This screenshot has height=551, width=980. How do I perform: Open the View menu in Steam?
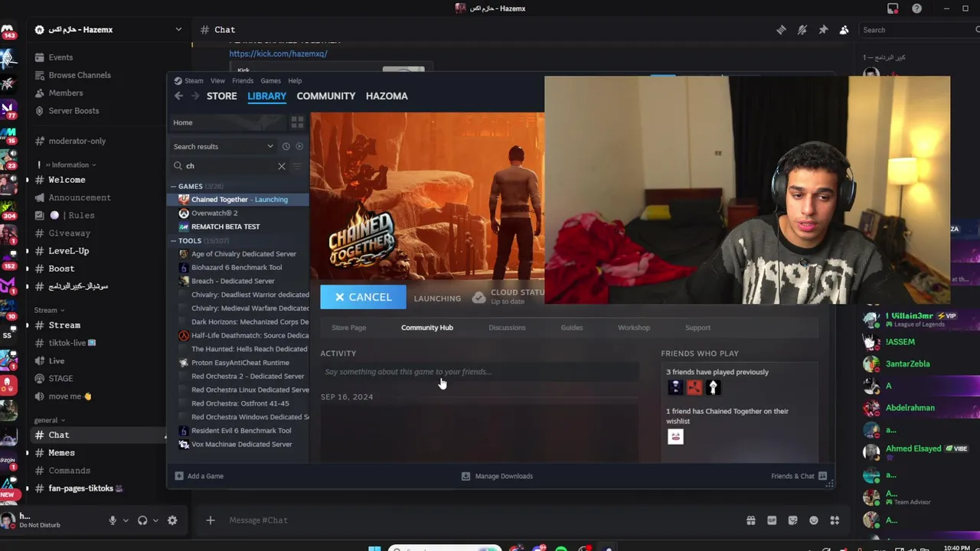click(217, 80)
